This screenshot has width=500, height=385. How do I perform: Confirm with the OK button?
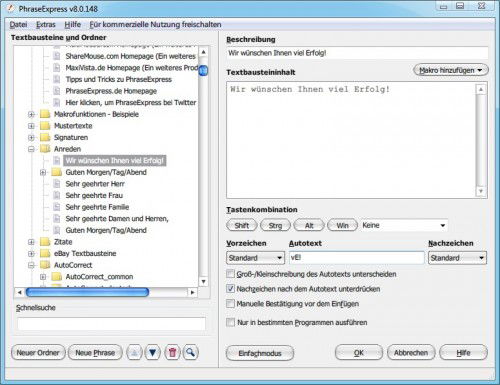359,353
